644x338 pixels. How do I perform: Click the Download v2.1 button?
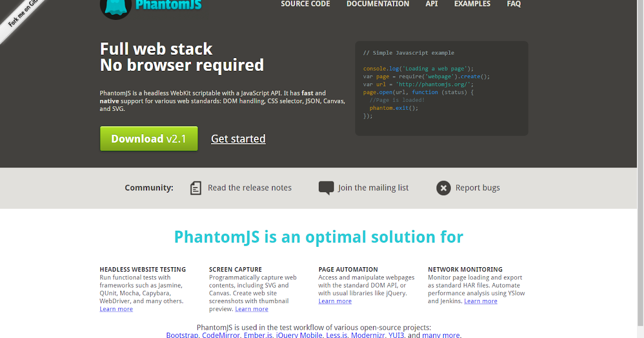149,138
